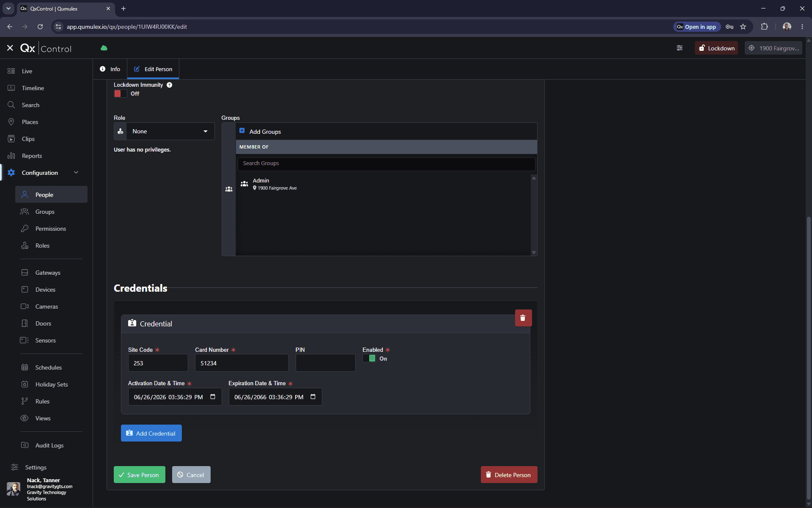The width and height of the screenshot is (812, 508).
Task: Open Expiration date calendar picker
Action: pos(313,397)
